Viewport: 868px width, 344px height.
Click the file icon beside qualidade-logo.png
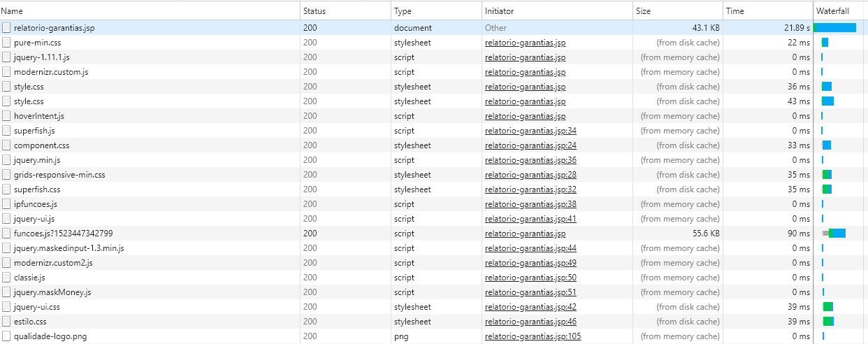6,336
